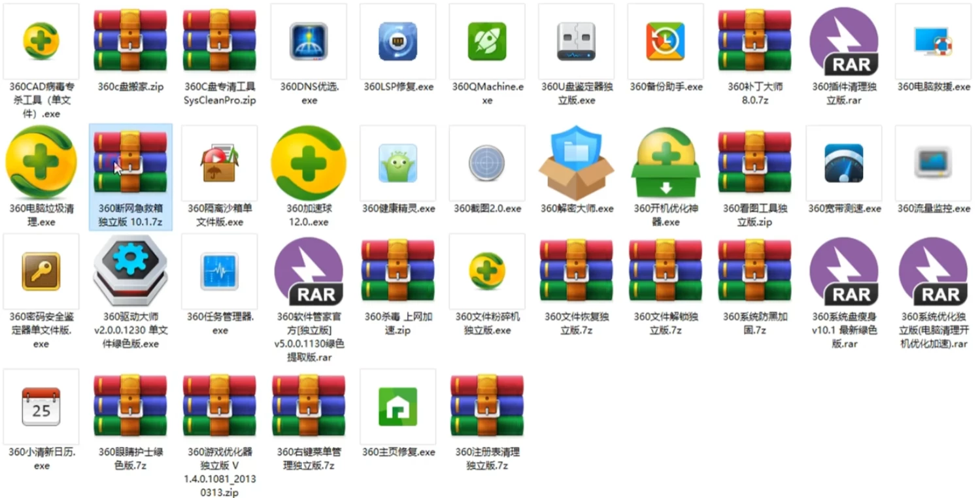The height and width of the screenshot is (498, 980).
Task: Click the filename label 360系统防黑加固.7z
Action: (754, 323)
